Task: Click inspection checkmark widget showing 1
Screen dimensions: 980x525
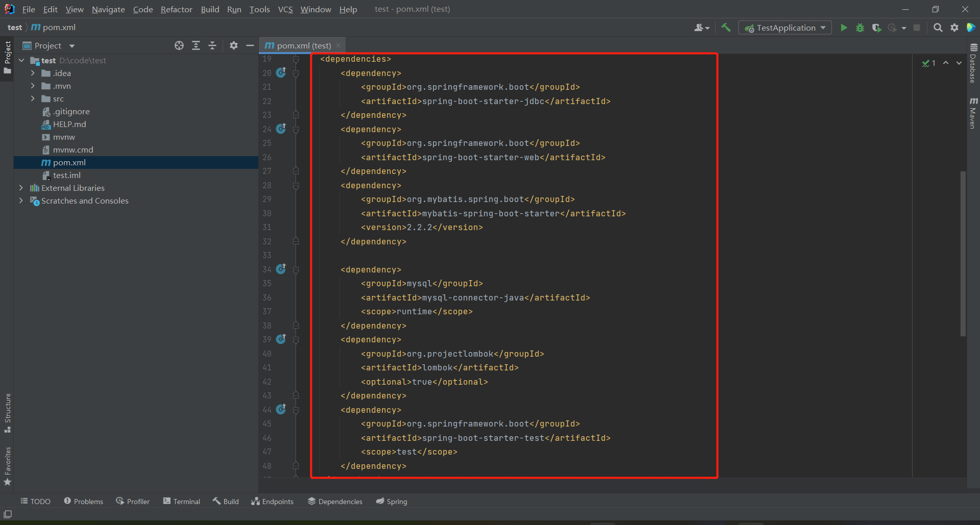Action: 929,63
